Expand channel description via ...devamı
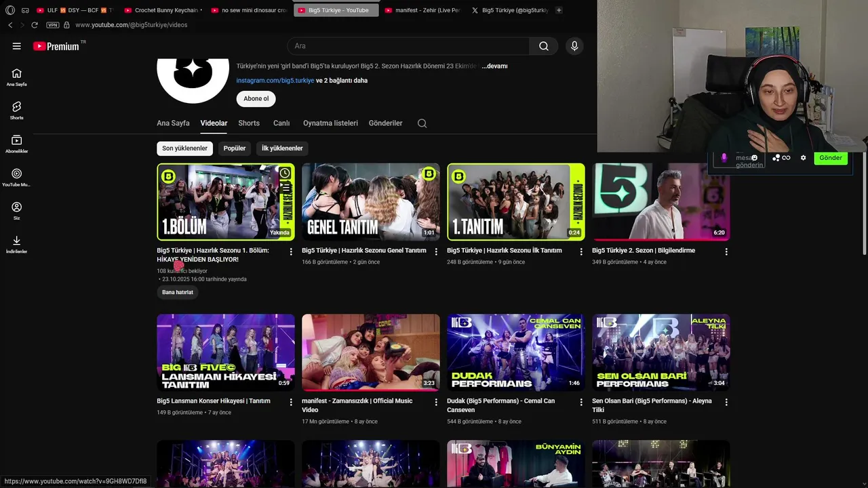The width and height of the screenshot is (868, 488). point(494,66)
